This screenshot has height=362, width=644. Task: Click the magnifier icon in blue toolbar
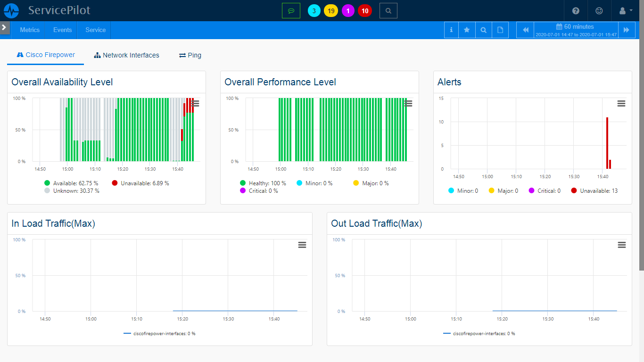[483, 30]
